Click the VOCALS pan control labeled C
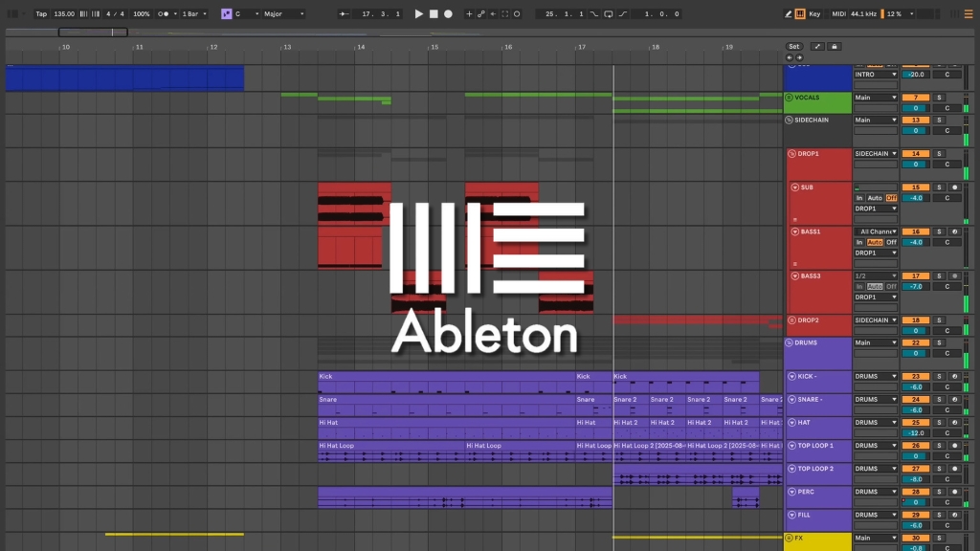Screen dimensions: 980x551 click(x=948, y=108)
